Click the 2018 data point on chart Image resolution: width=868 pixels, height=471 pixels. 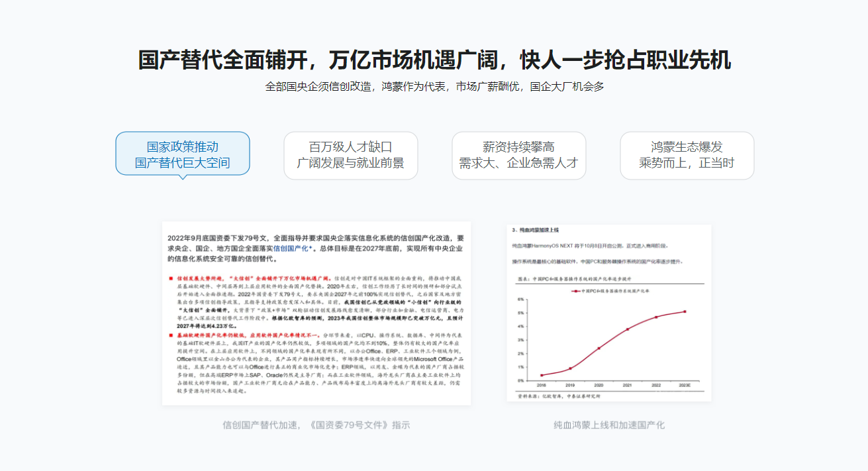[x=542, y=376]
